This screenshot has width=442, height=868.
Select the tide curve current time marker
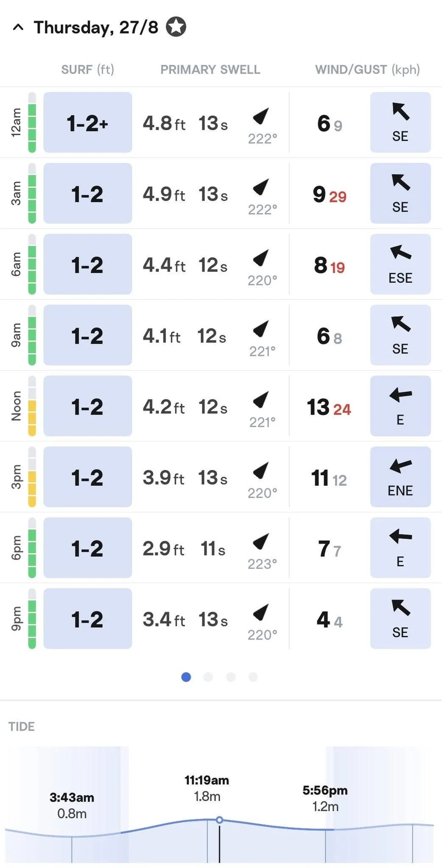[219, 820]
